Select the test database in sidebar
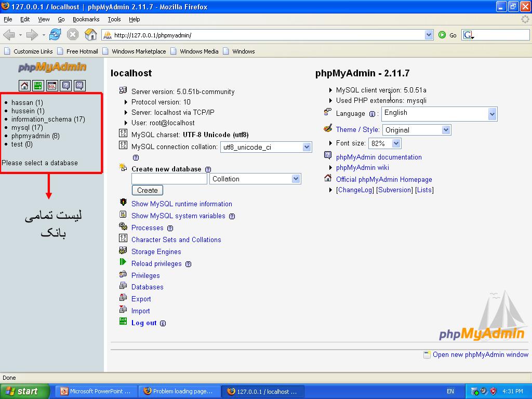This screenshot has width=532, height=399. coord(22,144)
